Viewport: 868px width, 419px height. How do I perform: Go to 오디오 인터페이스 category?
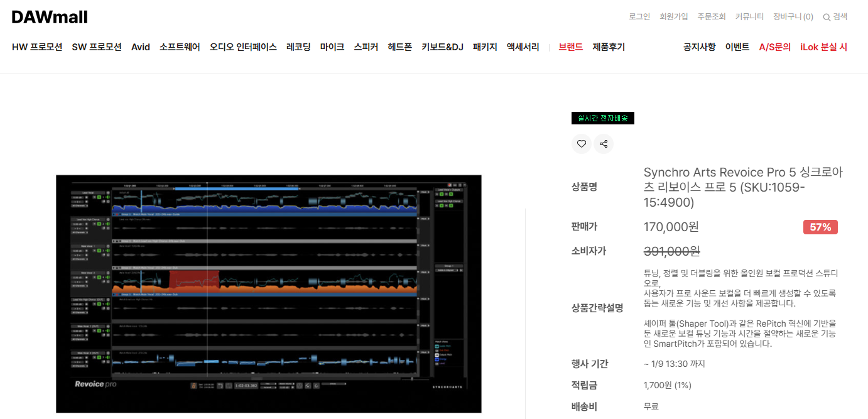point(243,47)
